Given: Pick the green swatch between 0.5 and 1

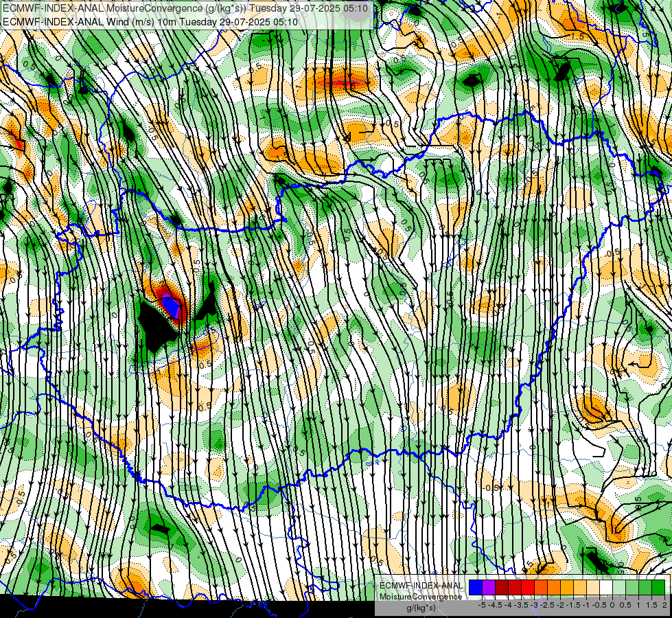Looking at the screenshot, I should coord(632,588).
